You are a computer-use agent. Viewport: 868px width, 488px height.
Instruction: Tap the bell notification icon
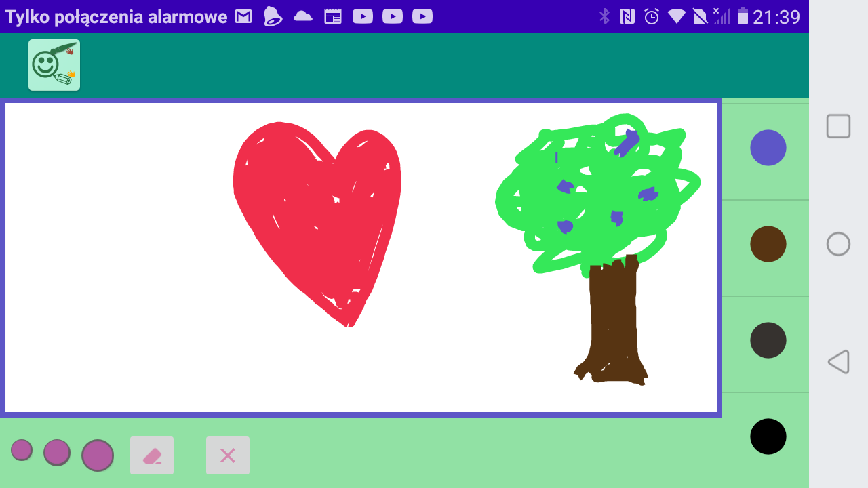pyautogui.click(x=273, y=16)
